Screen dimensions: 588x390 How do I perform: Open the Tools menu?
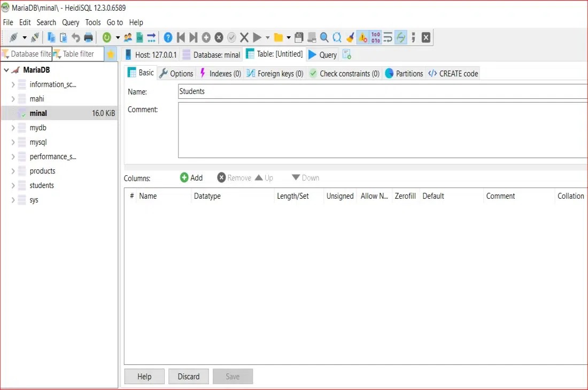point(92,22)
